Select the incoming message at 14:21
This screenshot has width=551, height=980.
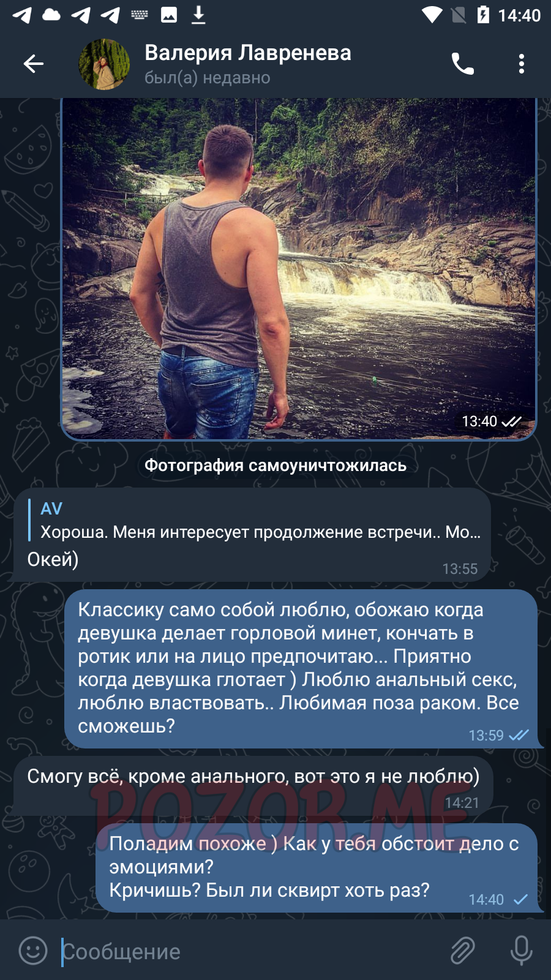point(253,786)
